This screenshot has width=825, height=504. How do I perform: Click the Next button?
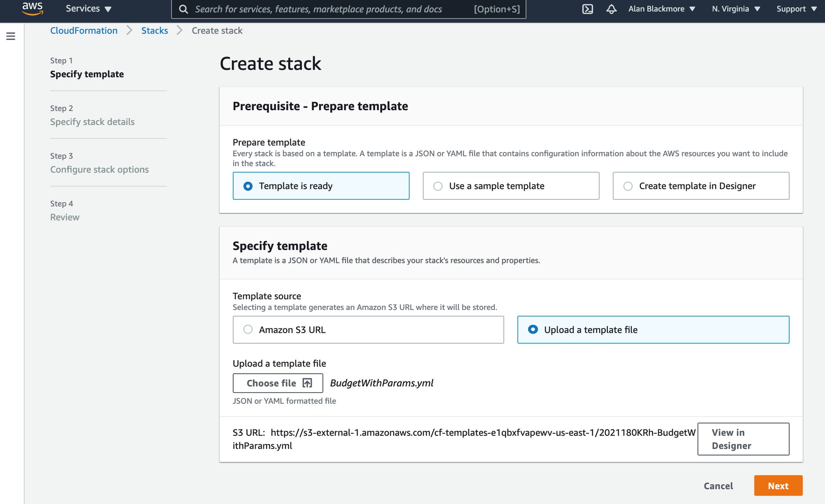tap(778, 486)
